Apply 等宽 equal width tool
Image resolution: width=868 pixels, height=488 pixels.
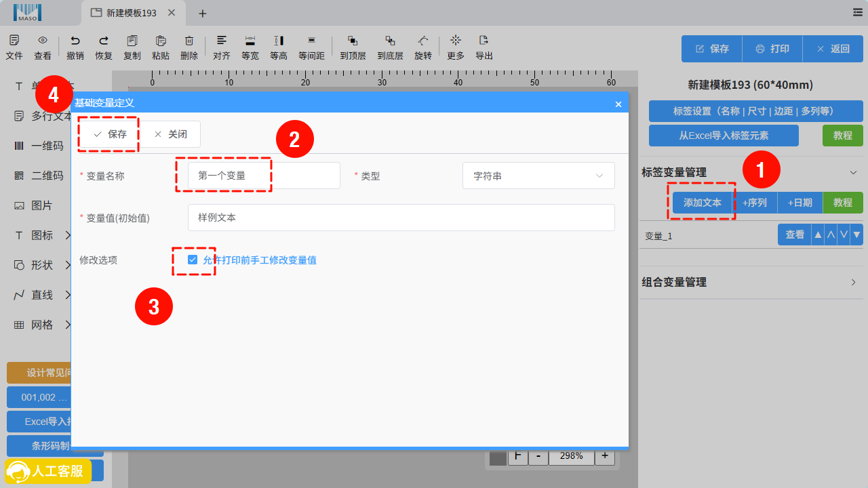[x=250, y=41]
